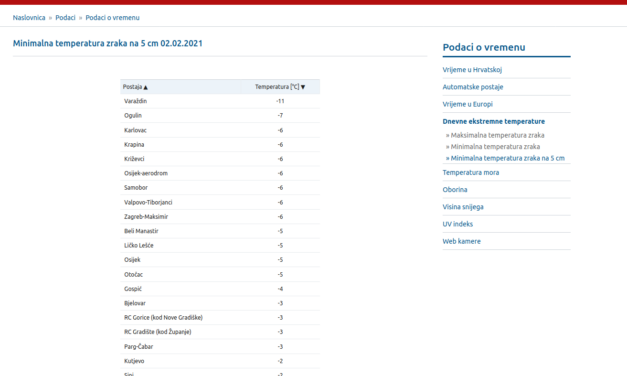Viewport: 627px width, 376px height.
Task: Open Visina snijega sidebar link
Action: (463, 207)
